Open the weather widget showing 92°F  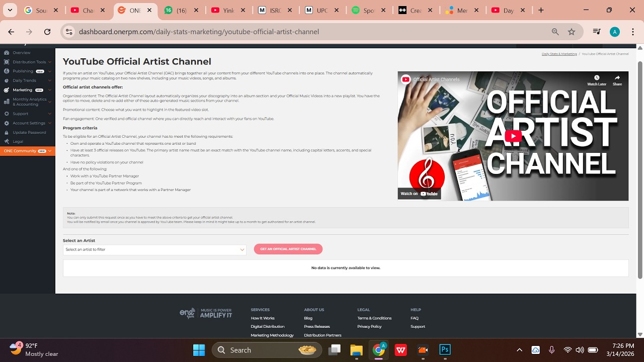coord(34,350)
